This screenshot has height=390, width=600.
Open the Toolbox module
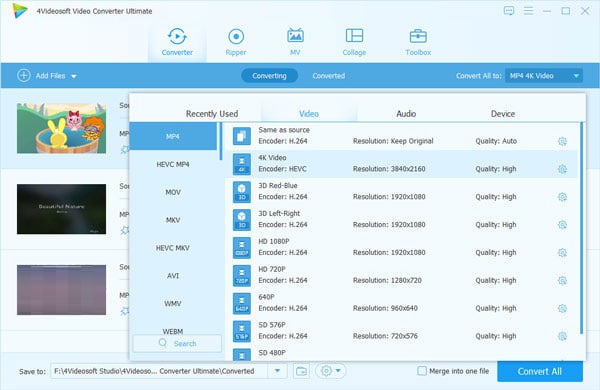point(418,42)
